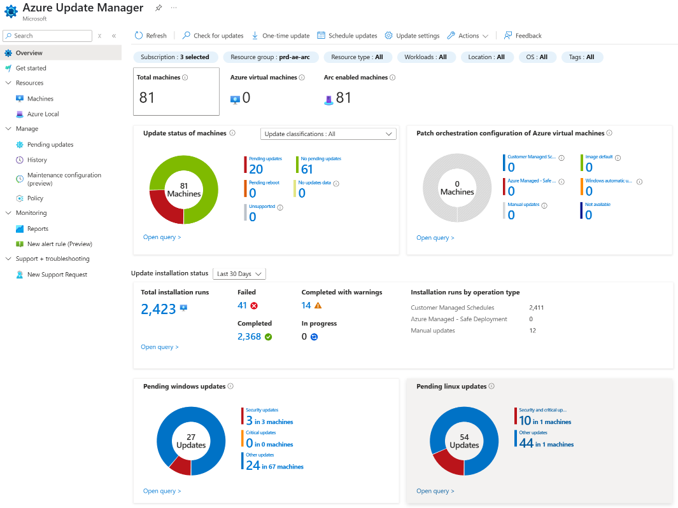Start a One-time update

281,35
